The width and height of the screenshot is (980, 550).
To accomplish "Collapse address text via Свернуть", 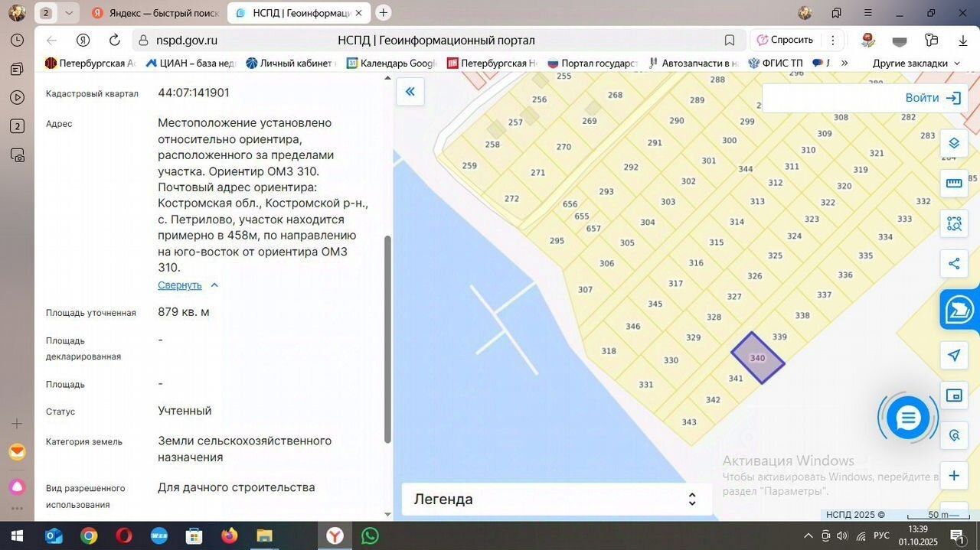I will (180, 285).
